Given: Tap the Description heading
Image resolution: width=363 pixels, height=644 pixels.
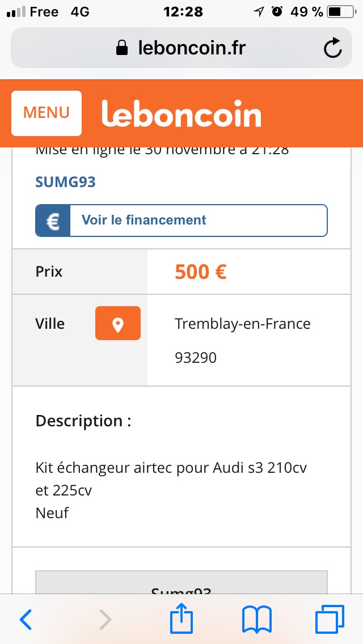Looking at the screenshot, I should click(83, 421).
